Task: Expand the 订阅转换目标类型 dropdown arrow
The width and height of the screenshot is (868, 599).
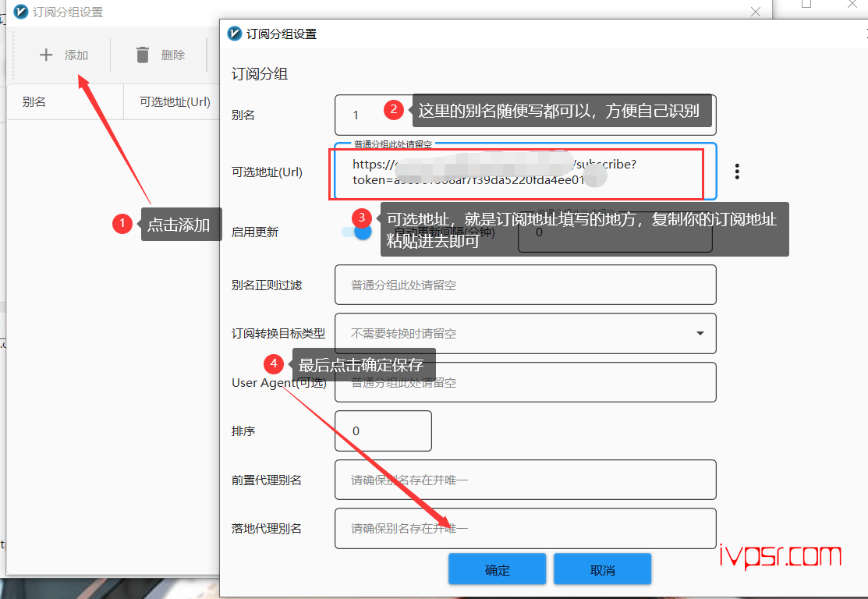Action: (x=700, y=333)
